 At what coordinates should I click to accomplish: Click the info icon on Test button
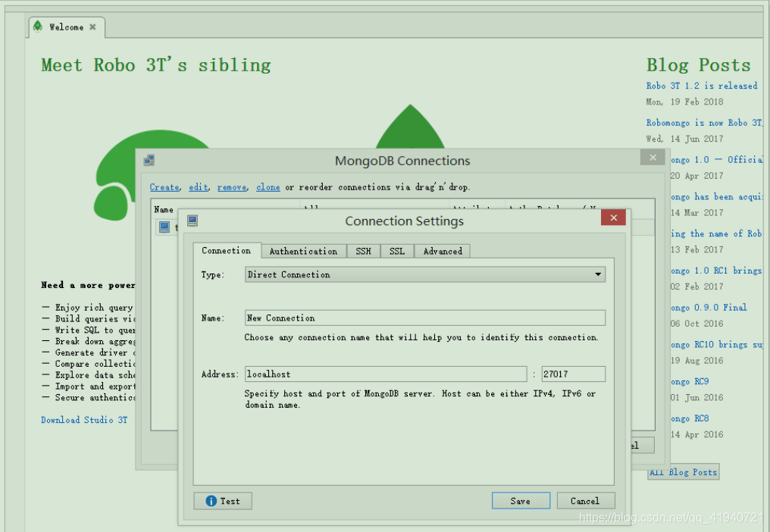[x=211, y=501]
